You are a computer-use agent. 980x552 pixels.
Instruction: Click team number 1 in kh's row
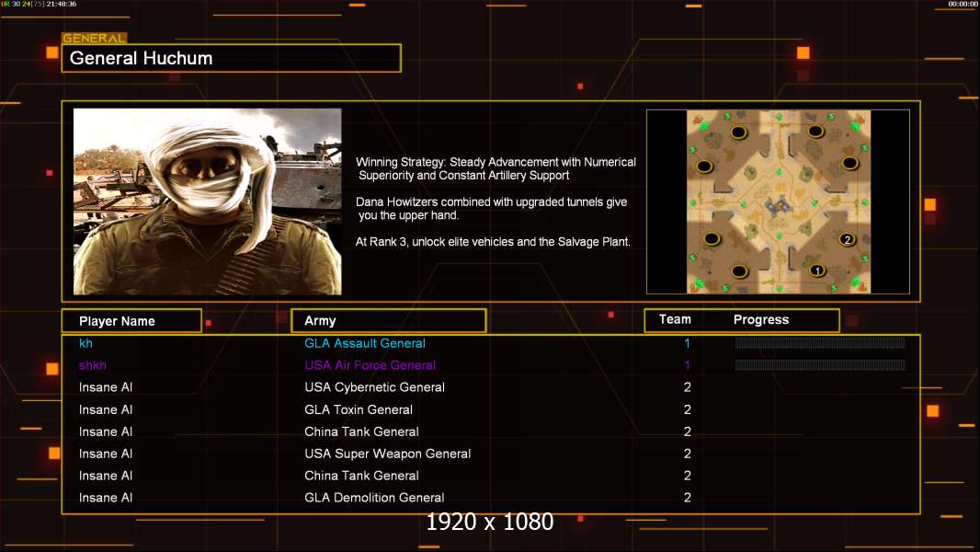pyautogui.click(x=687, y=343)
